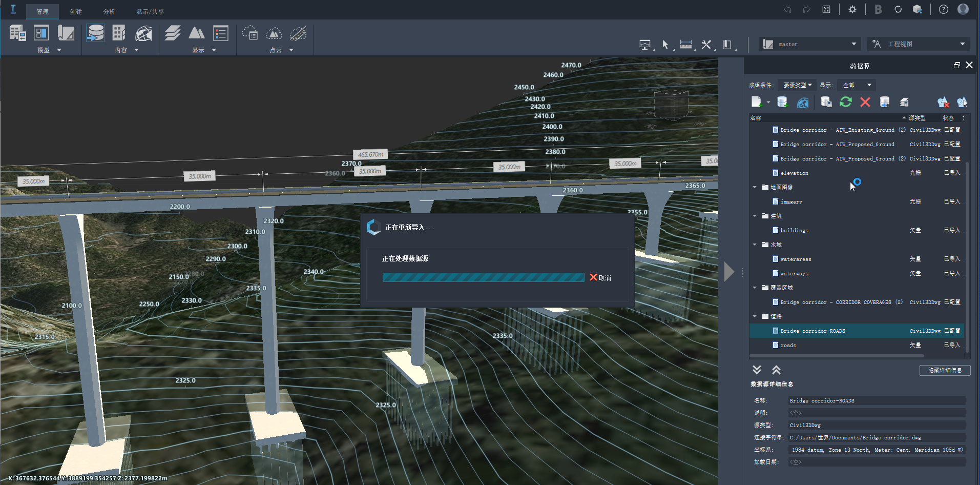980x485 pixels.
Task: Click the redo arrow in title bar
Action: (x=807, y=9)
